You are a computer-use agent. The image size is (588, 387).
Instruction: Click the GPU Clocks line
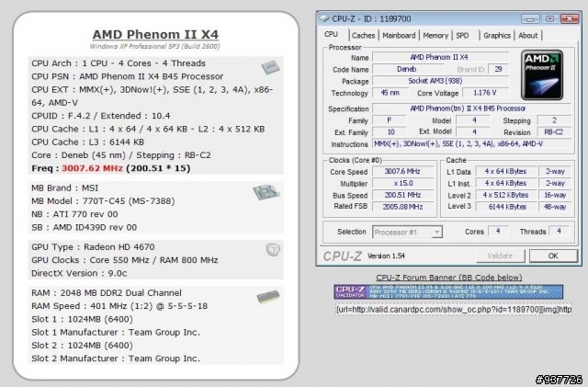[125, 260]
